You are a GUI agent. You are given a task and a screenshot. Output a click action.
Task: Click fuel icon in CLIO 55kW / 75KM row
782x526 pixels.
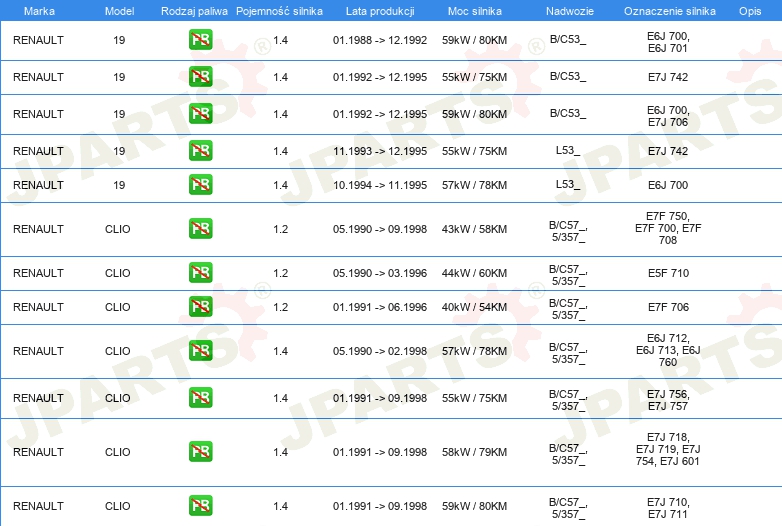pyautogui.click(x=200, y=397)
